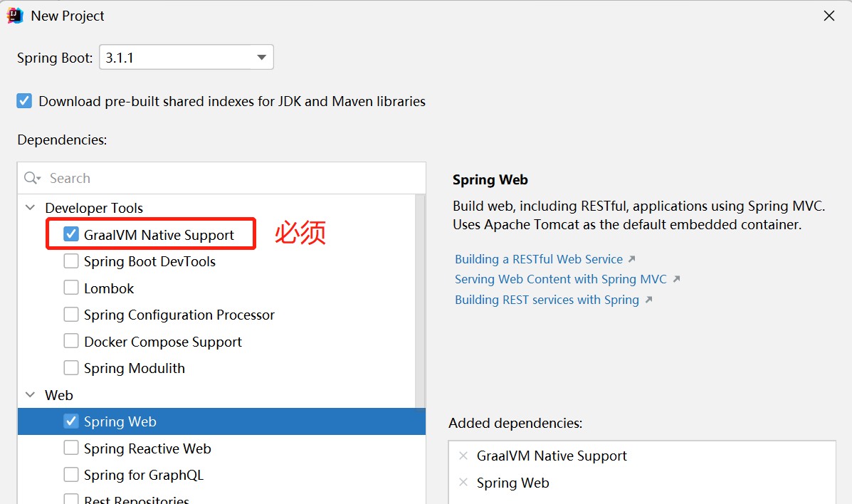Open Building a RESTful Web Service link
This screenshot has height=504, width=852.
(x=539, y=259)
